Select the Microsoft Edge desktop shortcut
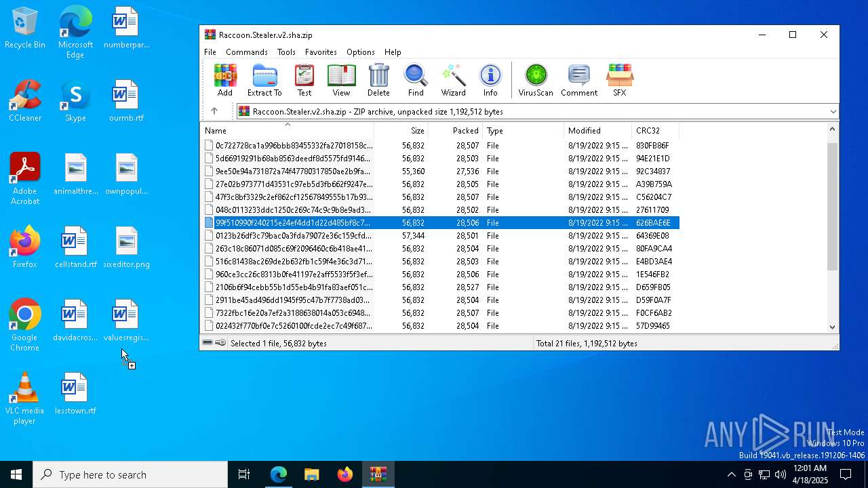Viewport: 868px width, 488px height. point(75,33)
